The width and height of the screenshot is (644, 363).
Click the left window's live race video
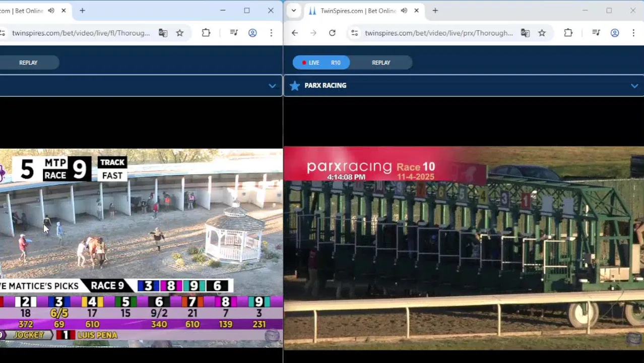(x=141, y=248)
